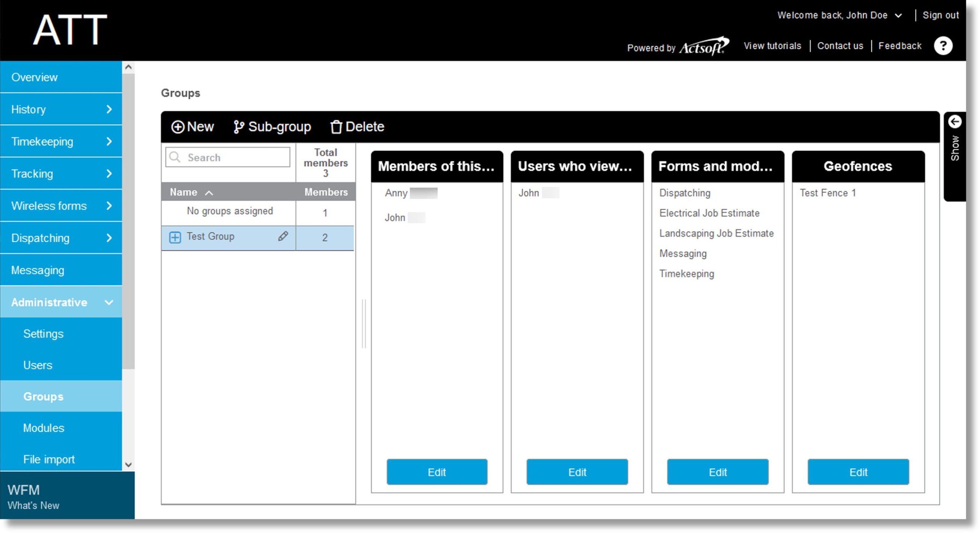Click the Delete trash icon
980x533 pixels.
[x=336, y=127]
